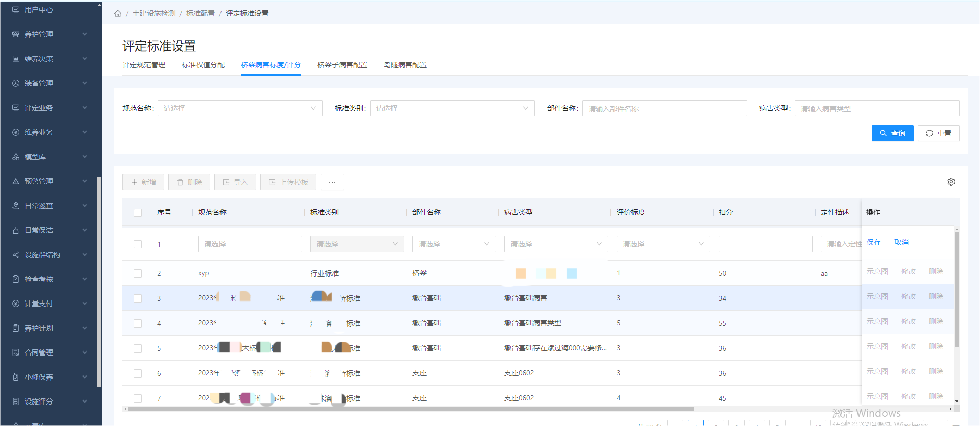Click 取消 link in row 1
The width and height of the screenshot is (980, 426).
coord(901,242)
